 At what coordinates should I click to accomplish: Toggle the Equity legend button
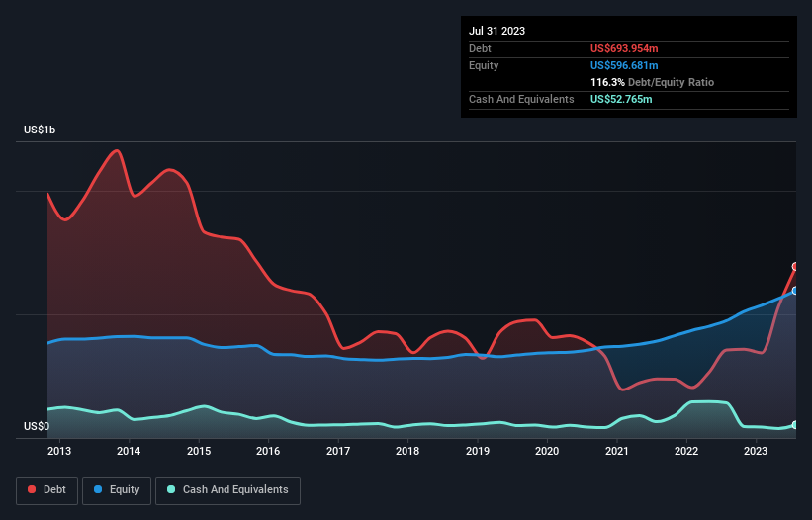coord(117,490)
